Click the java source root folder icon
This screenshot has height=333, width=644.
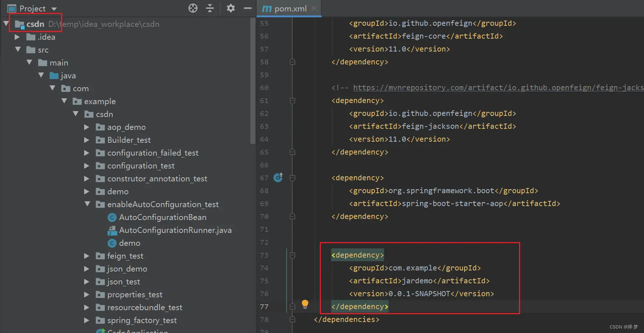coord(54,75)
